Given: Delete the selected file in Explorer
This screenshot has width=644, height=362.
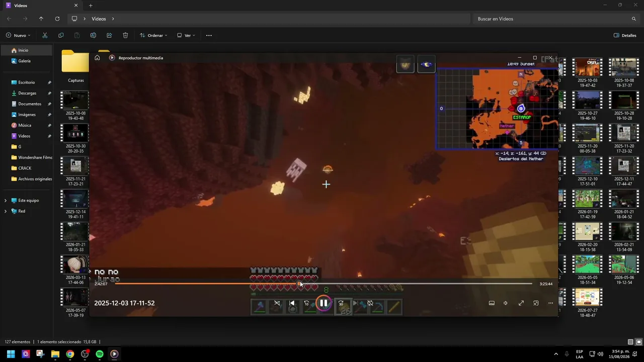Looking at the screenshot, I should [125, 35].
